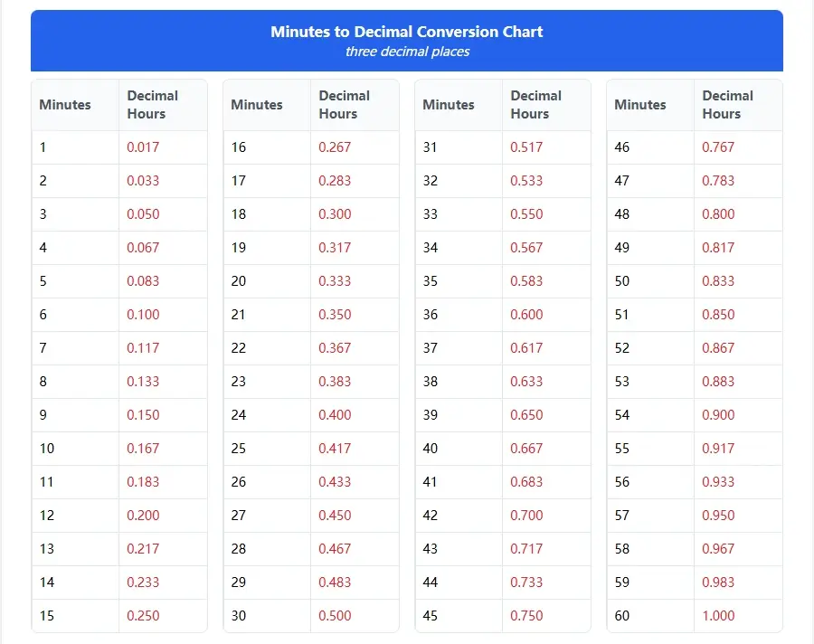
Task: Click the last table's Decimal Hours header
Action: coord(727,105)
